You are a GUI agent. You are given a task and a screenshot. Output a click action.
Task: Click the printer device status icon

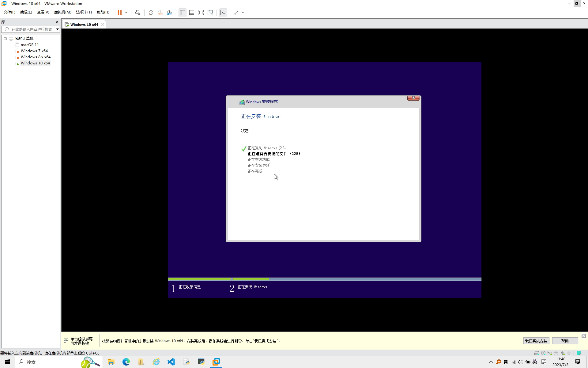click(x=556, y=353)
